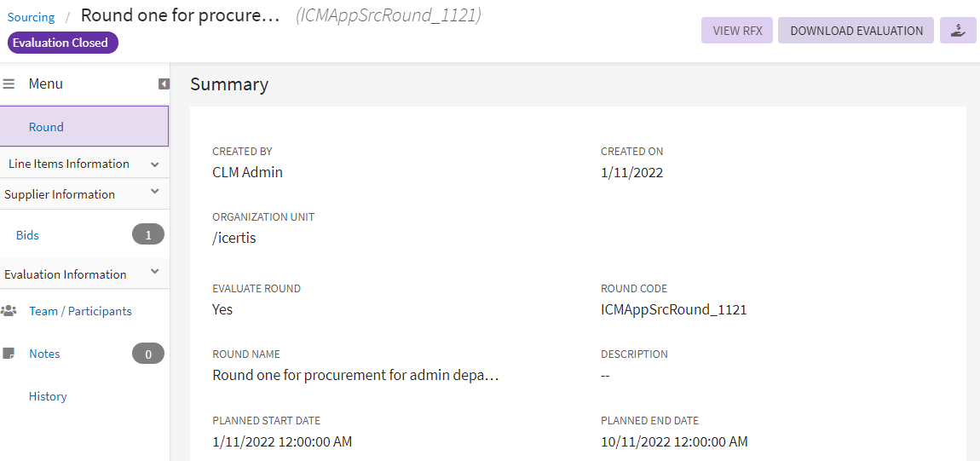Collapse the sidebar with the arrow icon

click(x=164, y=84)
